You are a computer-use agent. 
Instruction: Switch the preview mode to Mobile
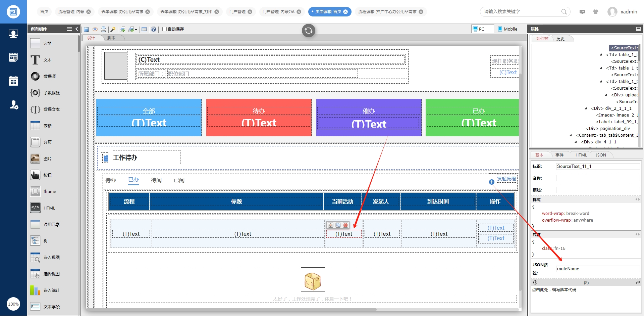pyautogui.click(x=507, y=29)
